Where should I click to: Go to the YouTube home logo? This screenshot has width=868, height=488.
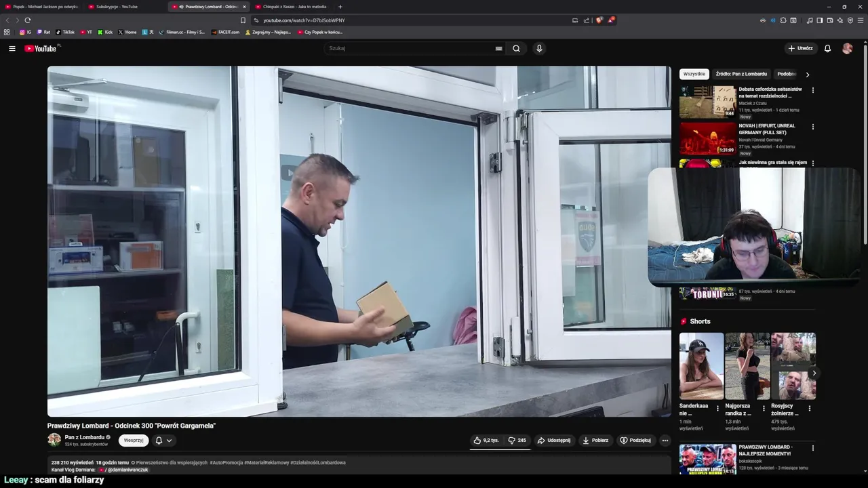point(41,48)
